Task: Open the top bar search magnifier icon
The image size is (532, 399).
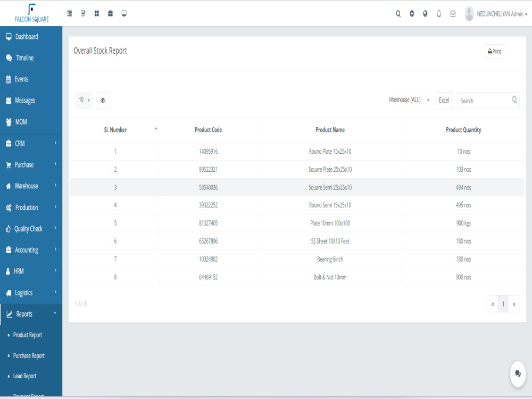Action: [398, 14]
